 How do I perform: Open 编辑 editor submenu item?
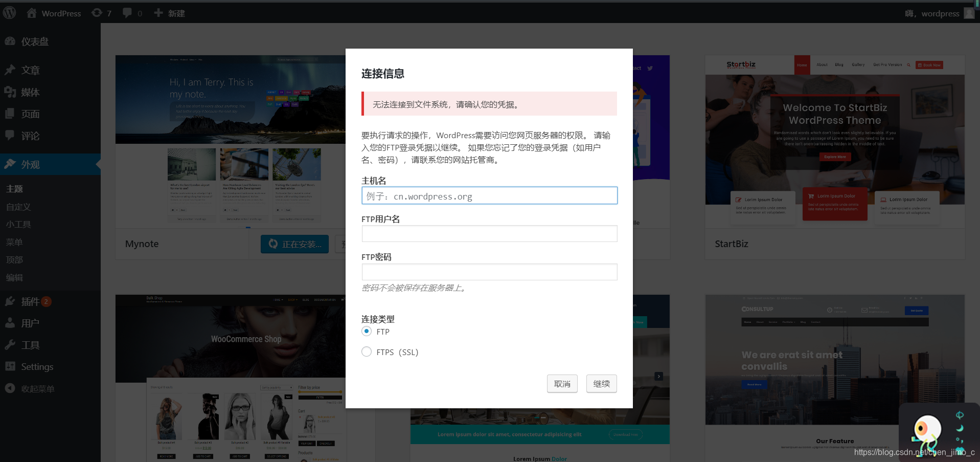14,277
